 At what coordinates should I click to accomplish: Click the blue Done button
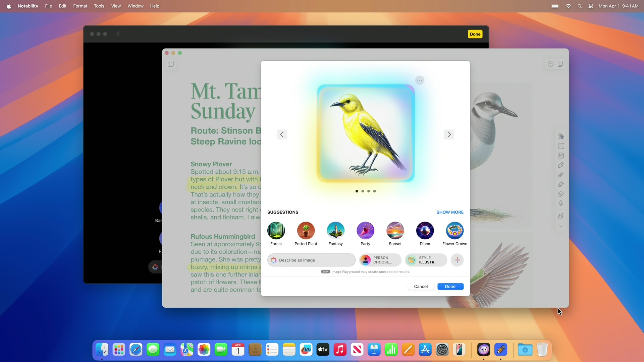(x=450, y=287)
